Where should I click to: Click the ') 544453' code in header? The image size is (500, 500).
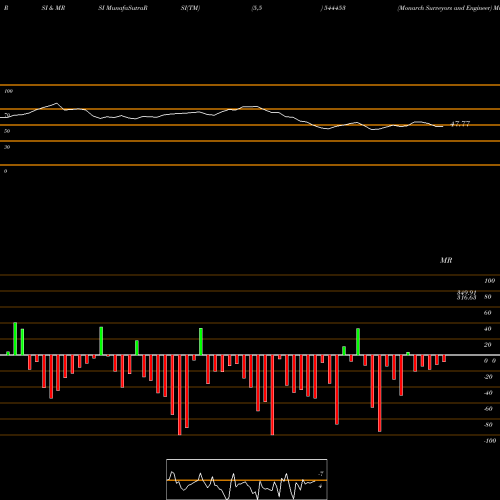click(333, 8)
